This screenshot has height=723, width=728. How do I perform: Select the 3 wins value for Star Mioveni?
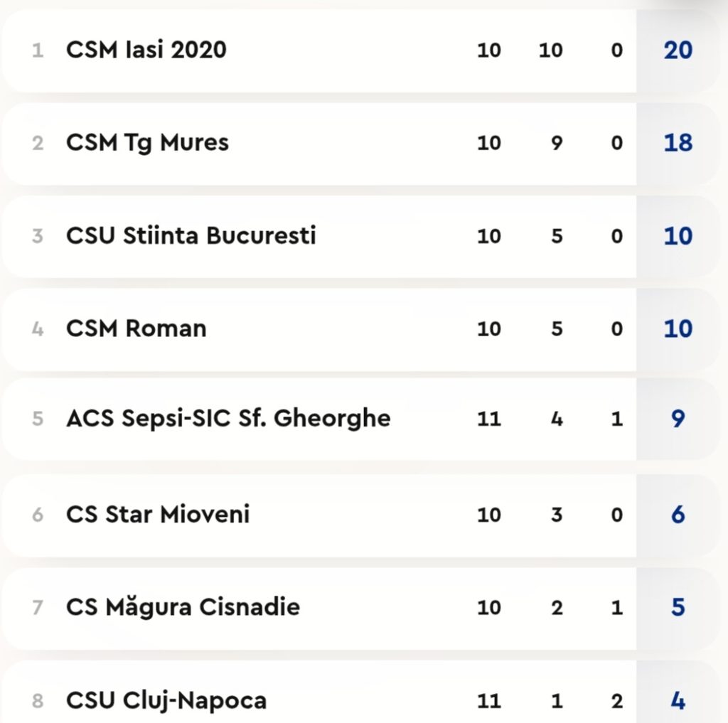557,514
